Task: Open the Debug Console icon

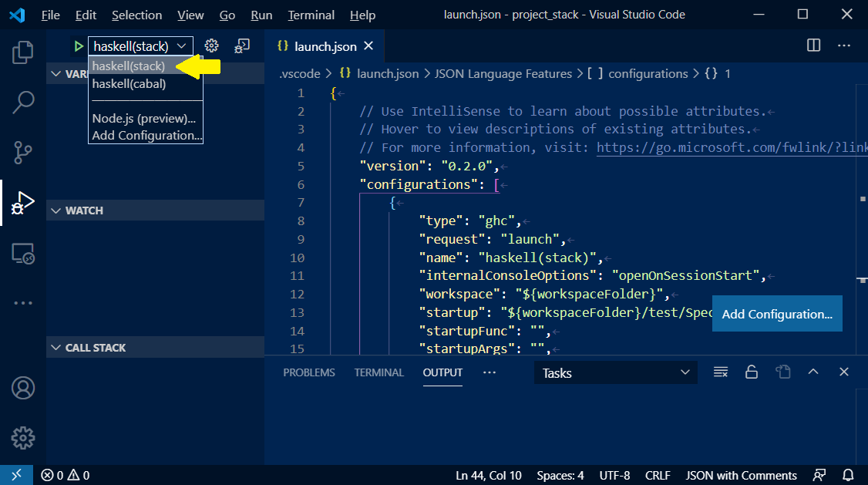Action: click(x=242, y=46)
